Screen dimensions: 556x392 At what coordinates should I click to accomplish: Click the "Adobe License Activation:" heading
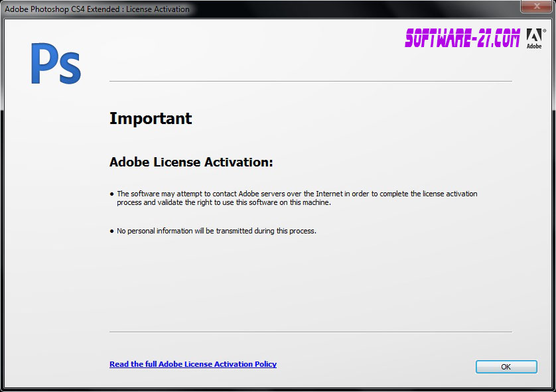(191, 162)
